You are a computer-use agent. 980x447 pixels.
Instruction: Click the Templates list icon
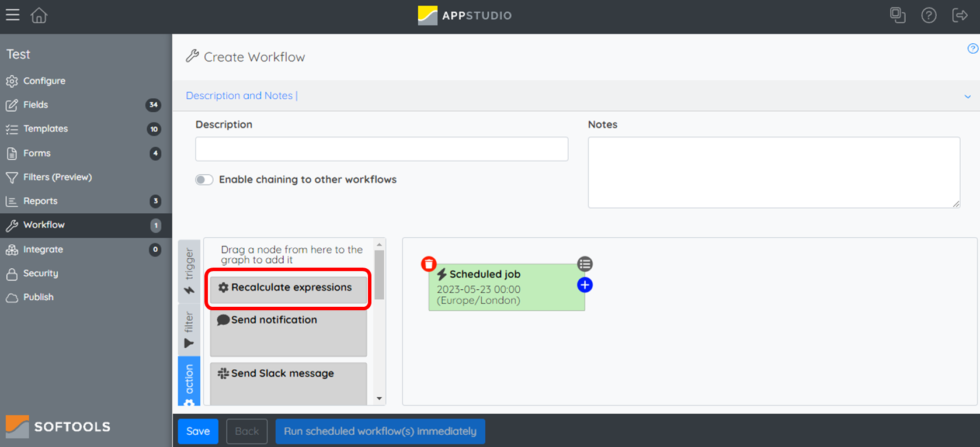tap(12, 129)
